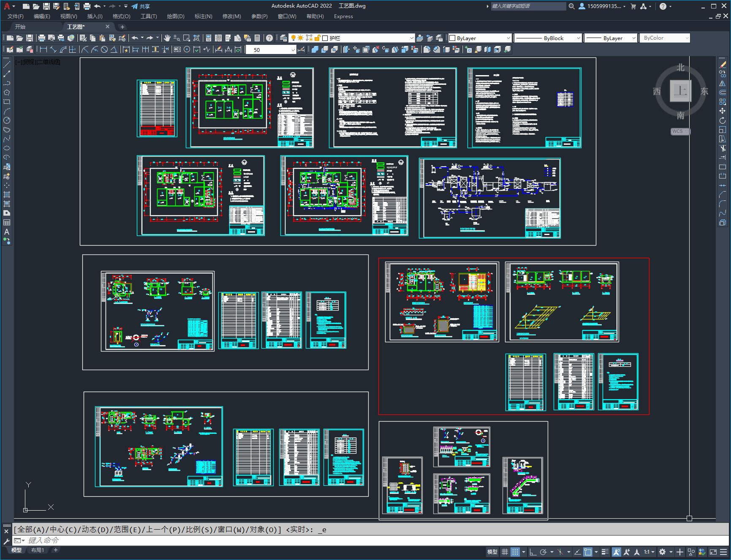Click the layer color square before 护栏
This screenshot has width=731, height=560.
(x=325, y=38)
